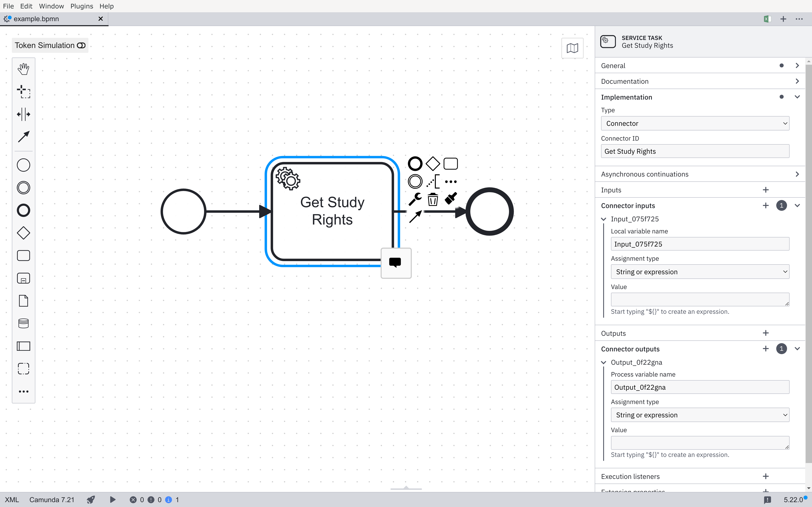The width and height of the screenshot is (812, 507).
Task: Select intermediate event in the palette
Action: [x=23, y=188]
